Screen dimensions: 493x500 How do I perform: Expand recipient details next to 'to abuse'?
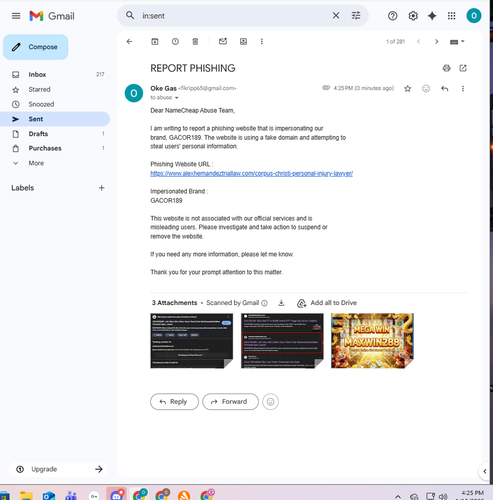click(177, 98)
